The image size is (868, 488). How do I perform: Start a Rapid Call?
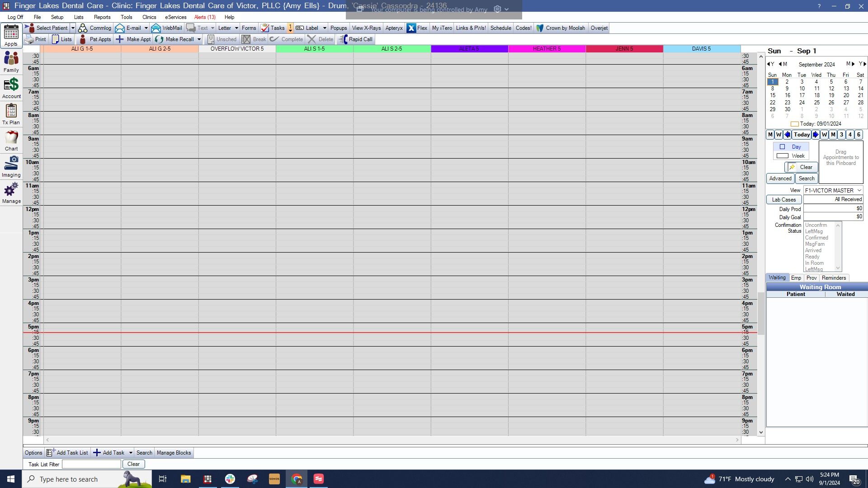356,39
